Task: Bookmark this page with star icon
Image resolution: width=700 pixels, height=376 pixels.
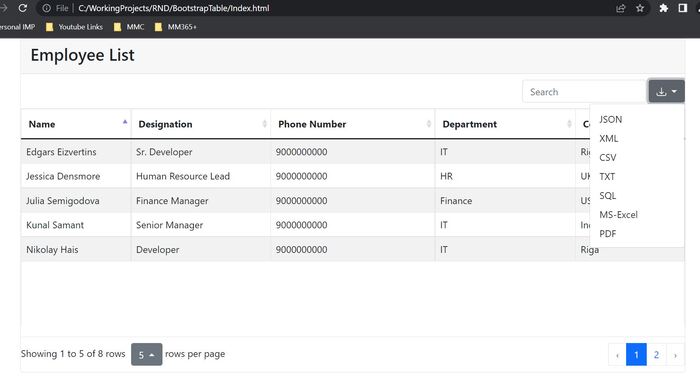Action: pos(640,8)
